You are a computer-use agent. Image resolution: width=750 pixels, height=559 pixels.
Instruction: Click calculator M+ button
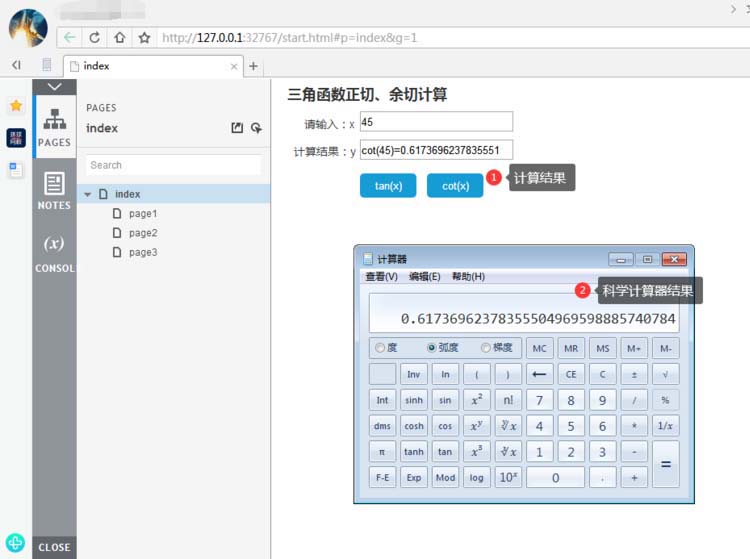click(634, 348)
